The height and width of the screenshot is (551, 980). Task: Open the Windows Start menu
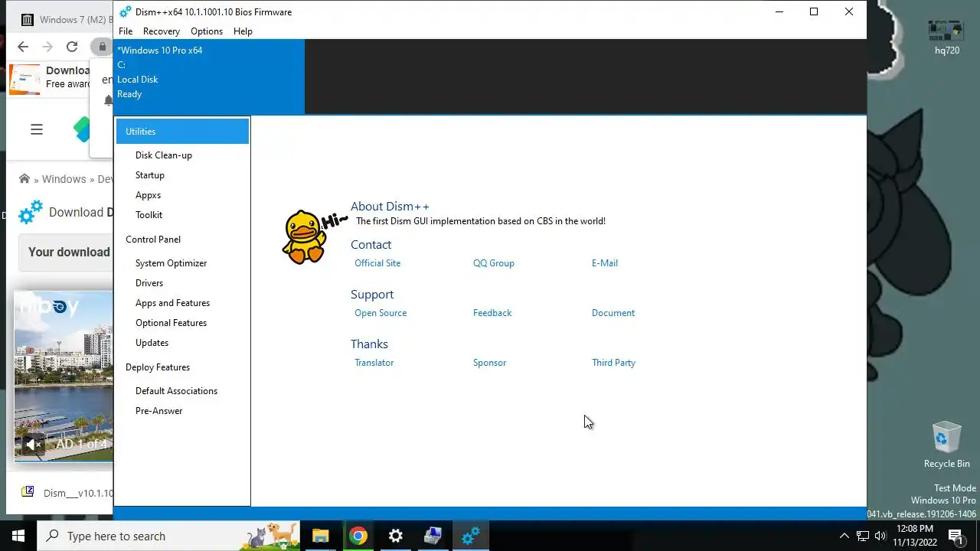coord(18,536)
